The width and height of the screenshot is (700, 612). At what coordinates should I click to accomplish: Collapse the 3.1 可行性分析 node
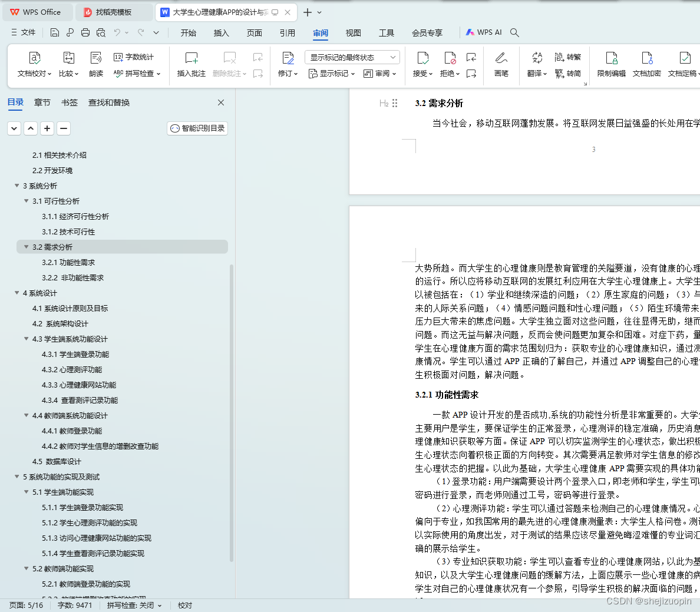click(x=27, y=201)
